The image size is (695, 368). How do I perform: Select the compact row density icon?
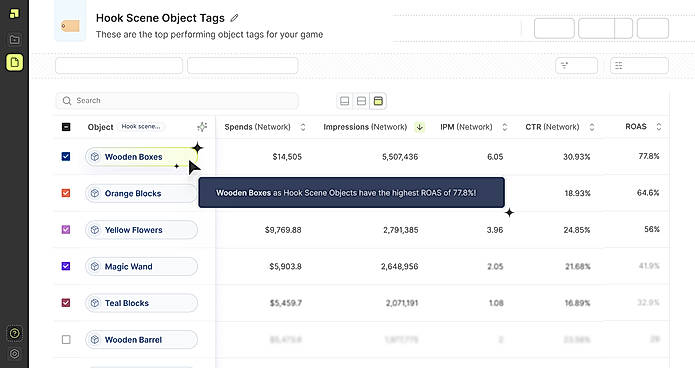click(344, 101)
